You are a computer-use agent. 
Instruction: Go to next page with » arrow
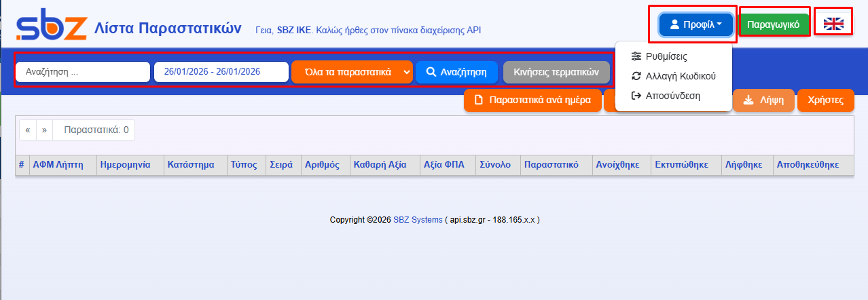pos(44,130)
